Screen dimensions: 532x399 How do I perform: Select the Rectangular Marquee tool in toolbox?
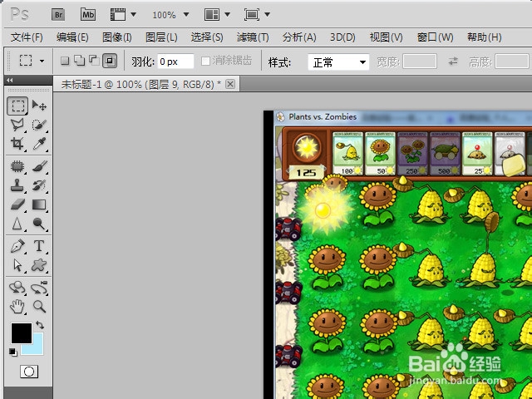pyautogui.click(x=17, y=106)
